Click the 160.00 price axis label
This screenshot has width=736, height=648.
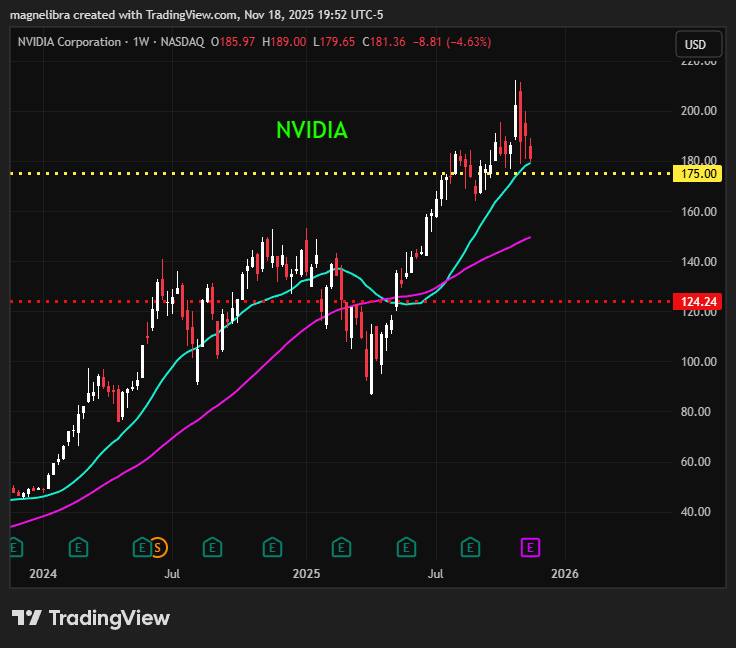click(x=698, y=212)
